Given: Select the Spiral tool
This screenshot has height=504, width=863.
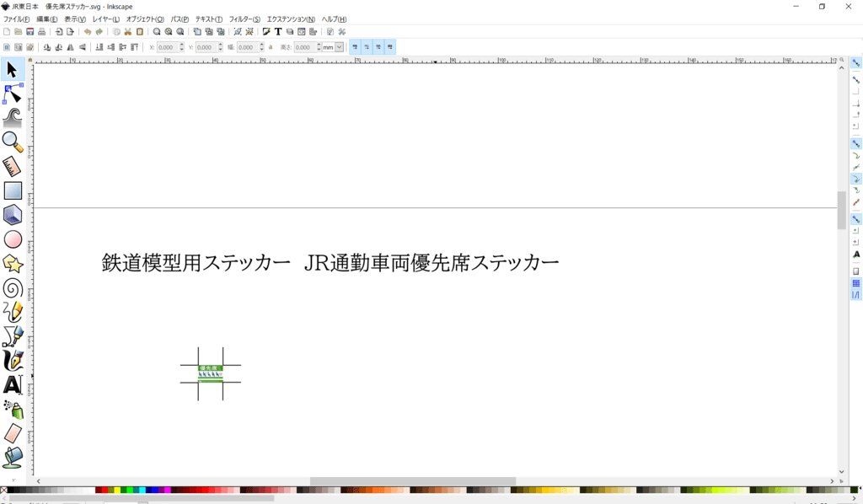Looking at the screenshot, I should coord(12,287).
